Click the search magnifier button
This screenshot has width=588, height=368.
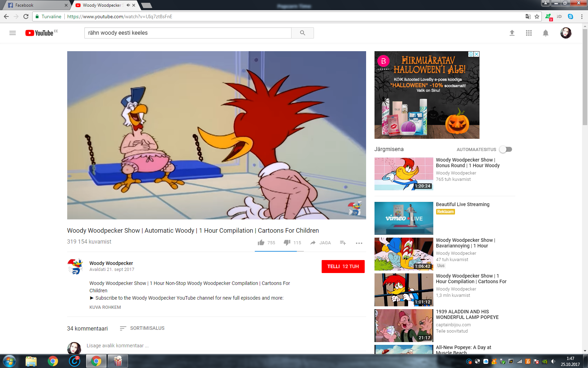(x=302, y=33)
